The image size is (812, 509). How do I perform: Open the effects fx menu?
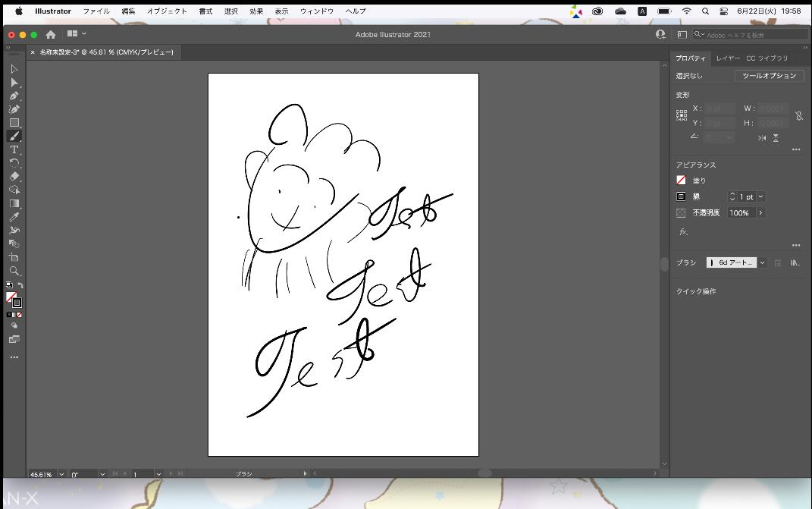pyautogui.click(x=684, y=231)
